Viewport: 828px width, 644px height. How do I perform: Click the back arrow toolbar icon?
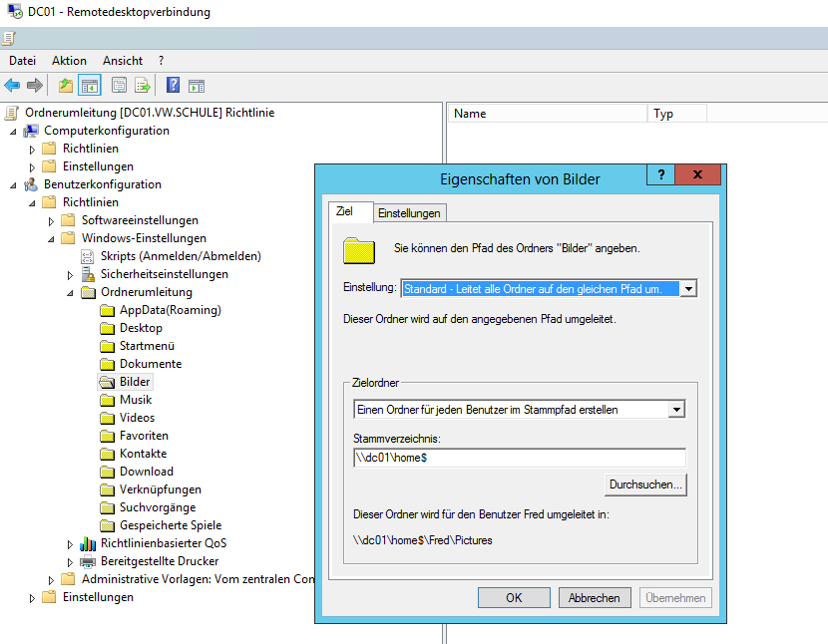point(13,86)
